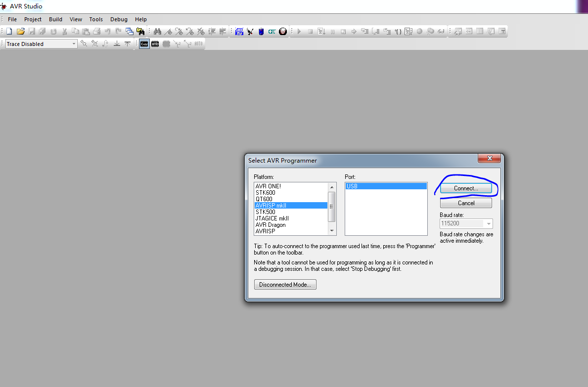Viewport: 588px width, 387px height.
Task: Select AVRISP mkII in the Platform list
Action: coord(291,205)
